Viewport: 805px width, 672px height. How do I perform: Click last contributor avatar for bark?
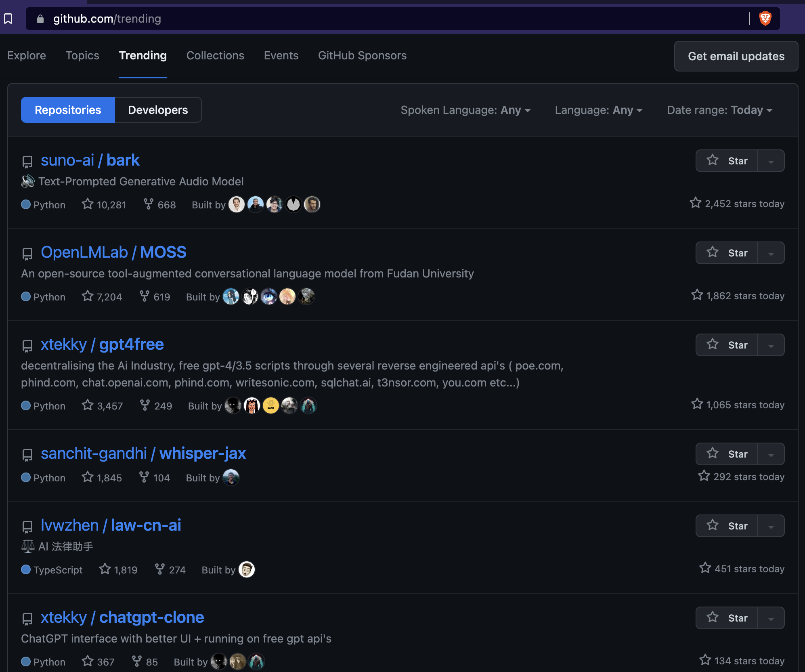point(312,204)
